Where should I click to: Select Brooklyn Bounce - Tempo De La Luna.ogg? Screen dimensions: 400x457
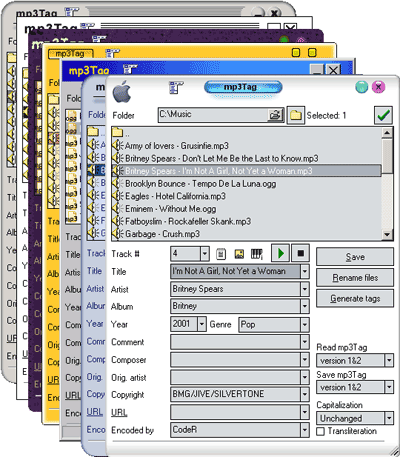click(x=200, y=184)
